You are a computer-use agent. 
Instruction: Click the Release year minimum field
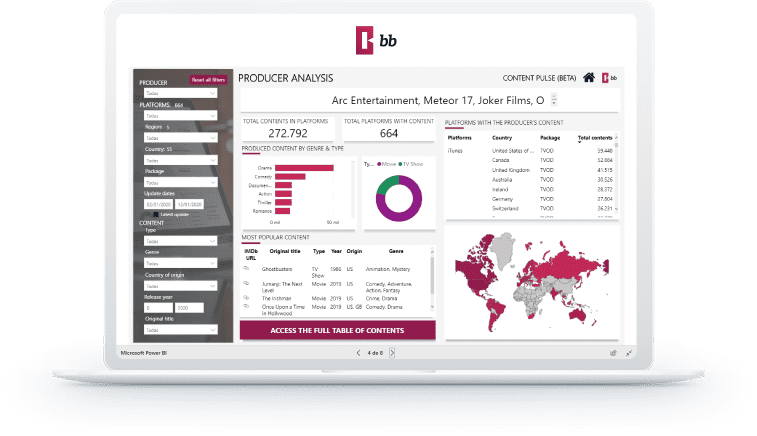(x=158, y=308)
